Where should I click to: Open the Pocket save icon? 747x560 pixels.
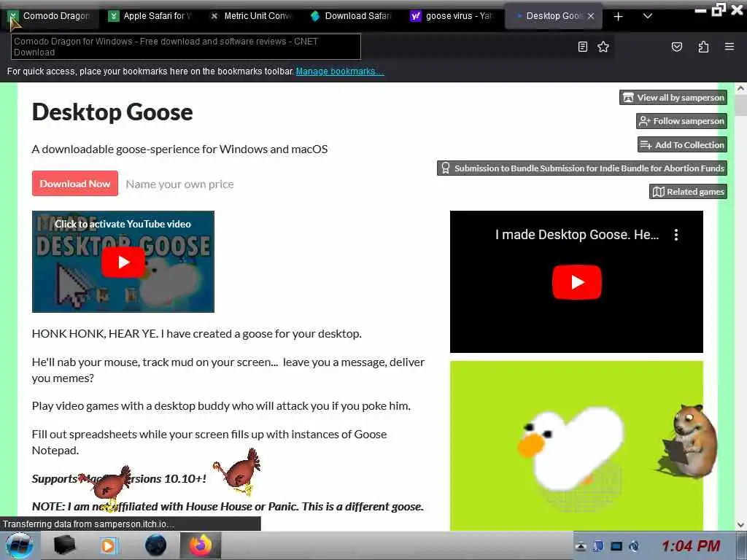tap(677, 47)
